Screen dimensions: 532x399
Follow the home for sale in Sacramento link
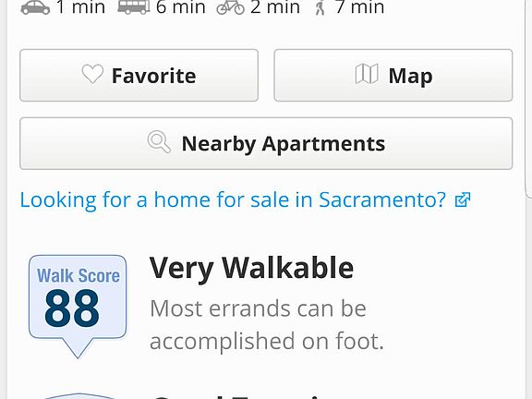(x=245, y=199)
